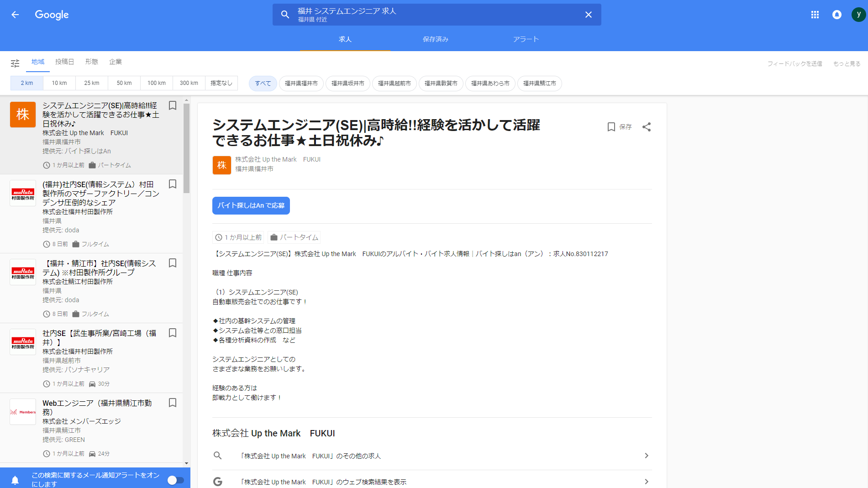Filter by 福井県福井市 chip
868x488 pixels.
(x=301, y=84)
